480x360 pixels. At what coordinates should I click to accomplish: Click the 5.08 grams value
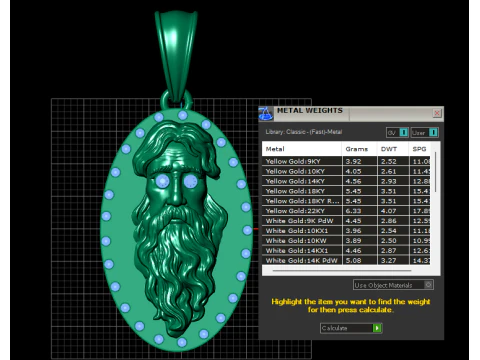point(353,260)
